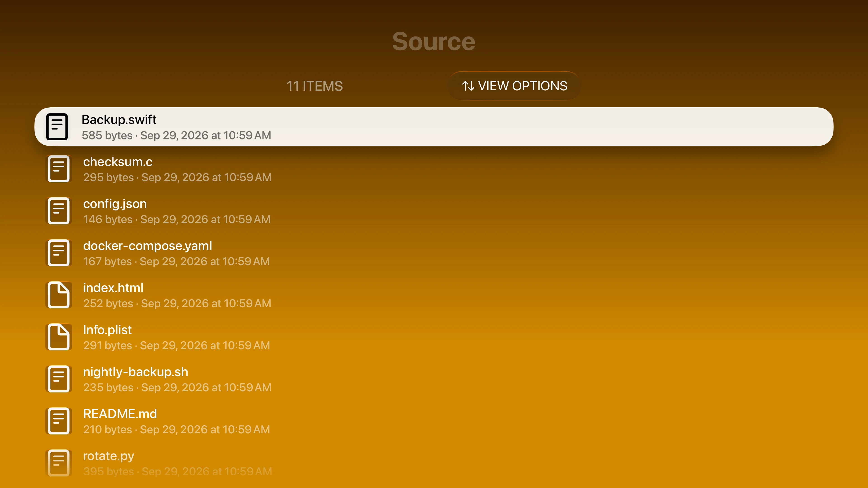Click the 252 bytes detail of index.html
The image size is (868, 488).
(177, 304)
